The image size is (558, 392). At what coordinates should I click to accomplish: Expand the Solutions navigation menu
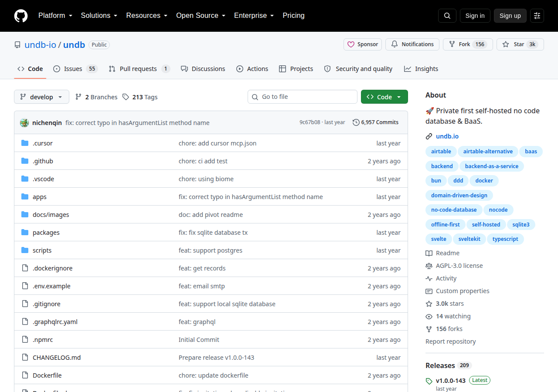(99, 16)
